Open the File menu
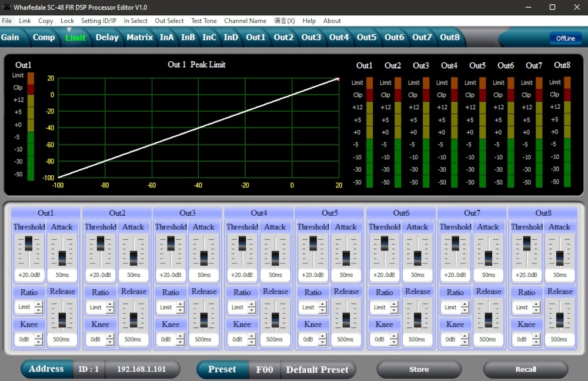This screenshot has height=381, width=588. (x=6, y=21)
